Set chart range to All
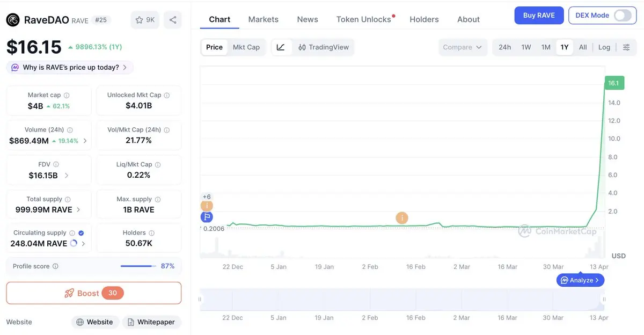Screen dimensions: 644x335 click(x=583, y=47)
